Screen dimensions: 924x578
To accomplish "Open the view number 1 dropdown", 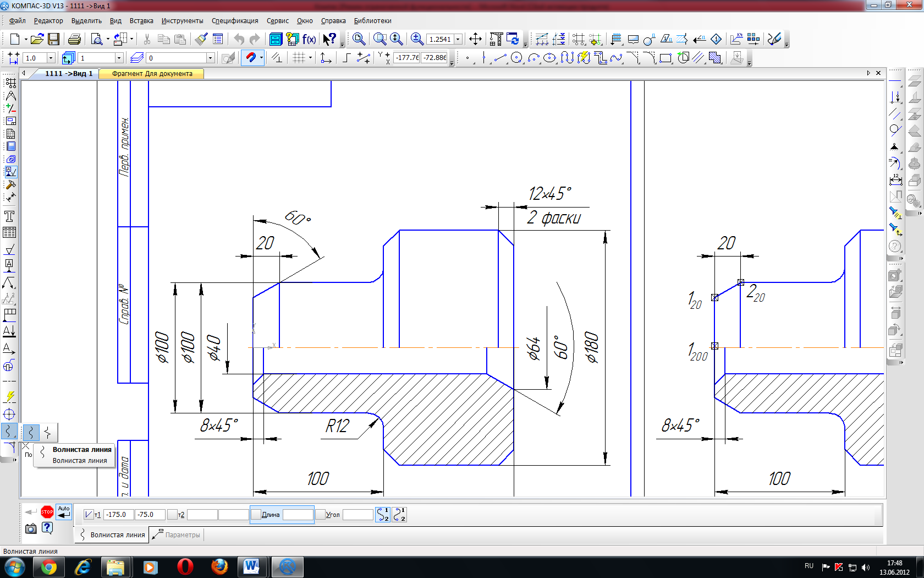I will click(x=118, y=58).
